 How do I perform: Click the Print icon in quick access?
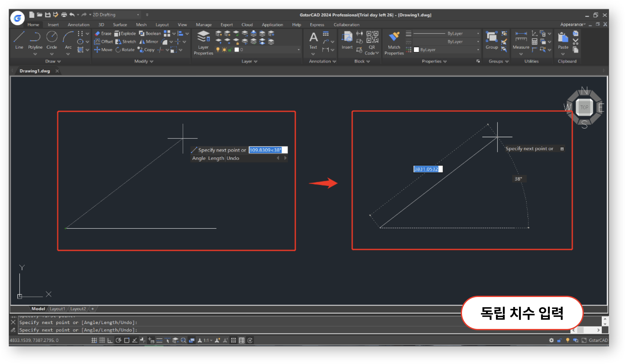point(64,15)
